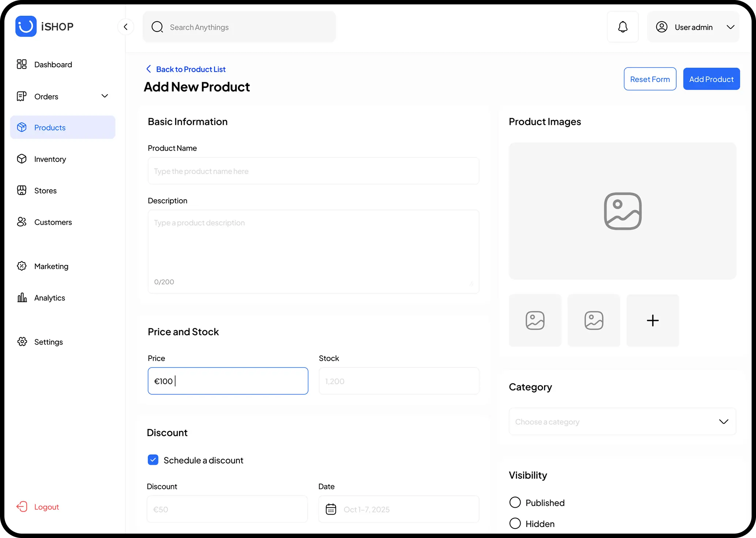Click into the Product Name field

pos(313,171)
